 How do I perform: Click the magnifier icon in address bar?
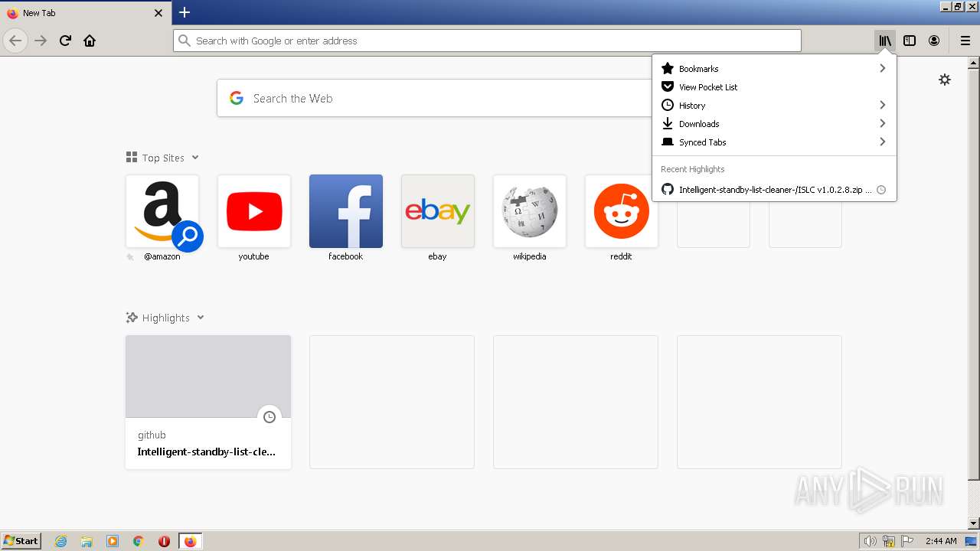coord(184,41)
